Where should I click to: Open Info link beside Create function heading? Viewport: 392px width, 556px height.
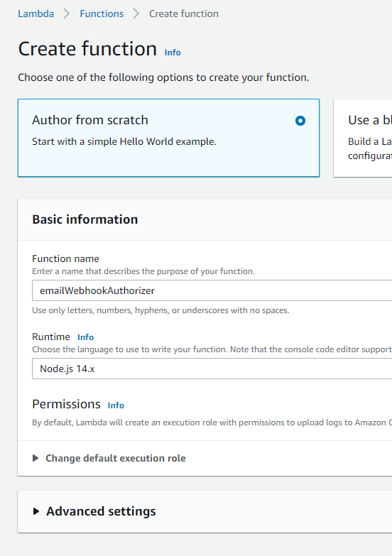click(173, 53)
